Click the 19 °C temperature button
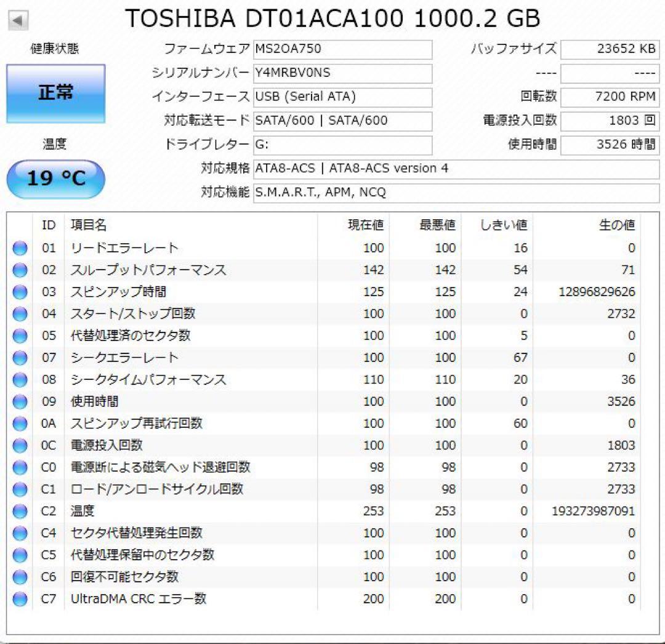Viewport: 665px width, 644px height. pyautogui.click(x=55, y=179)
